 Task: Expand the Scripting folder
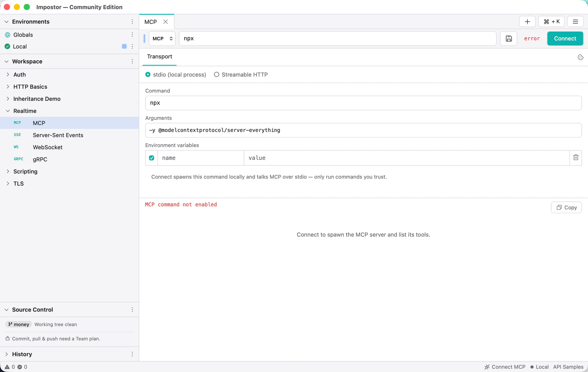coord(8,171)
